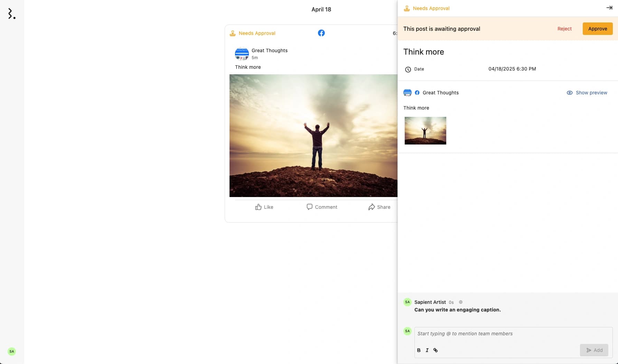Toggle italic formatting in the comment toolbar
The width and height of the screenshot is (618, 364).
point(427,350)
